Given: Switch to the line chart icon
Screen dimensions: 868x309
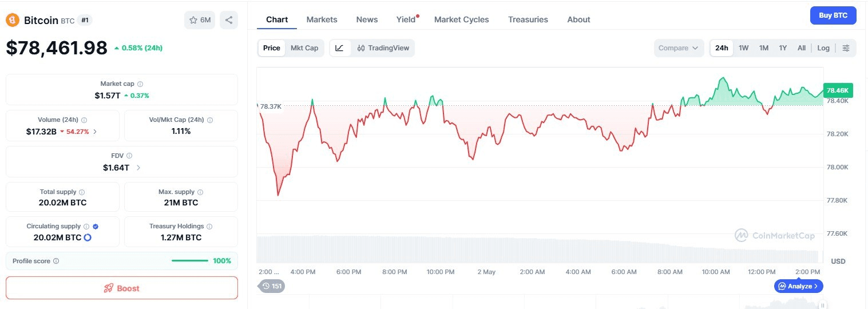Looking at the screenshot, I should click(339, 48).
